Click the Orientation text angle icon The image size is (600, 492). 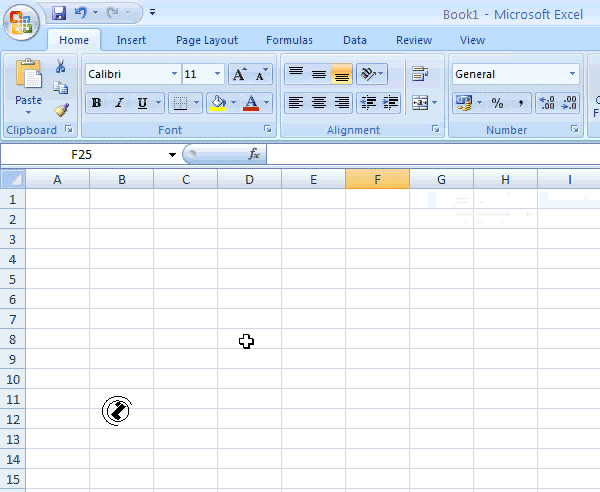(x=368, y=74)
